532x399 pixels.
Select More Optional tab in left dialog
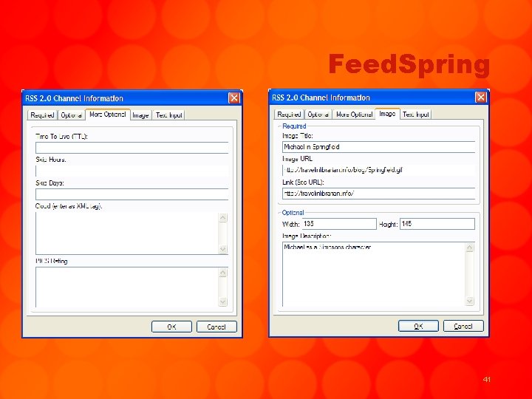(108, 115)
